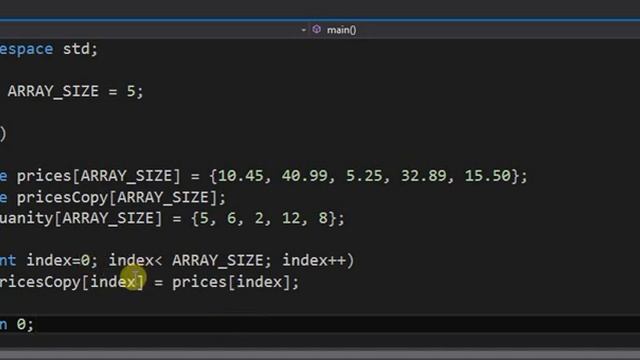This screenshot has width=640, height=360.
Task: Click the value 40.99 in prices array
Action: tap(304, 176)
